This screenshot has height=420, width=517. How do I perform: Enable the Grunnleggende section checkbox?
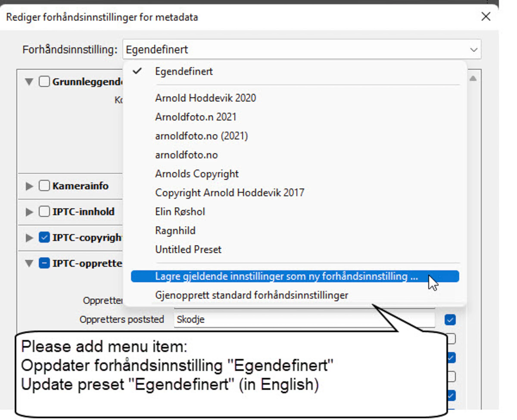44,82
